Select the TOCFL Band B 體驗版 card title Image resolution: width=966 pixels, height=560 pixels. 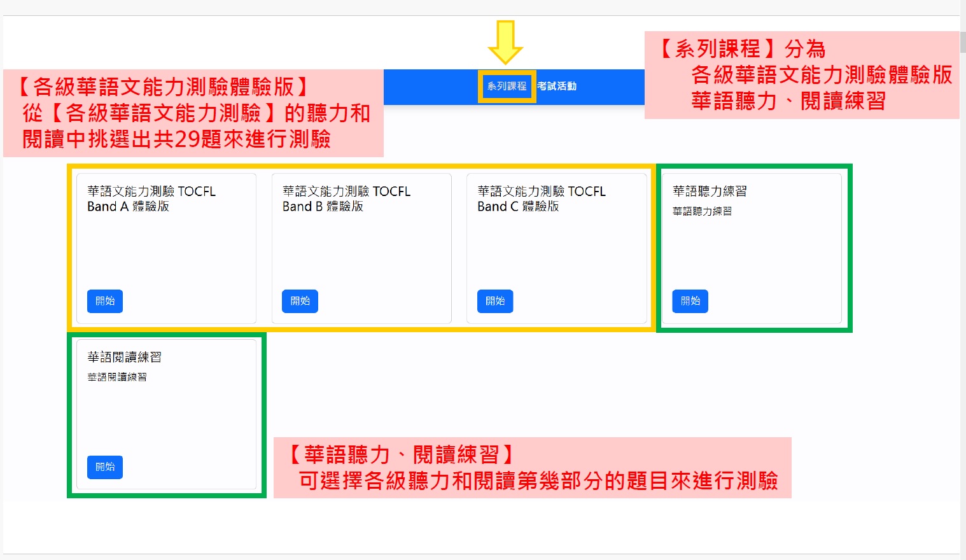click(346, 199)
